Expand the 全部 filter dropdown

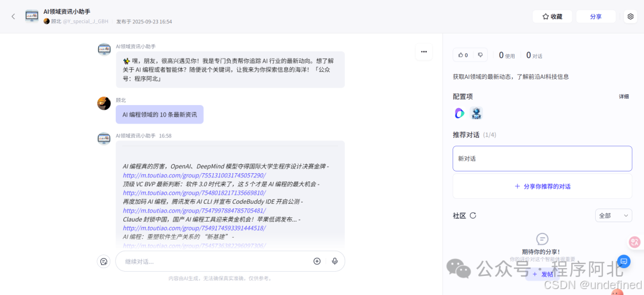(614, 215)
